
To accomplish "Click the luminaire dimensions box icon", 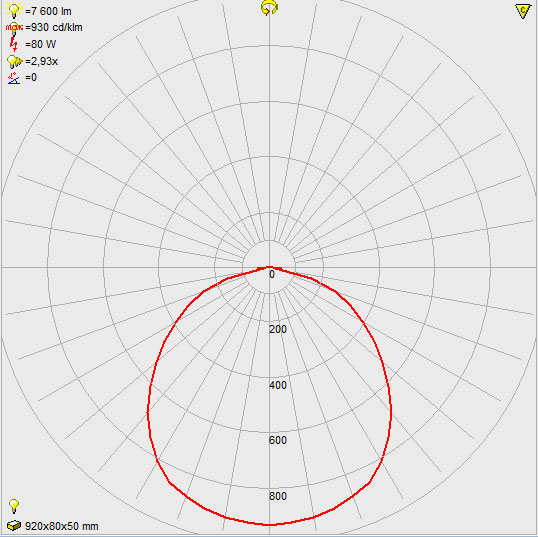I will coord(14,525).
